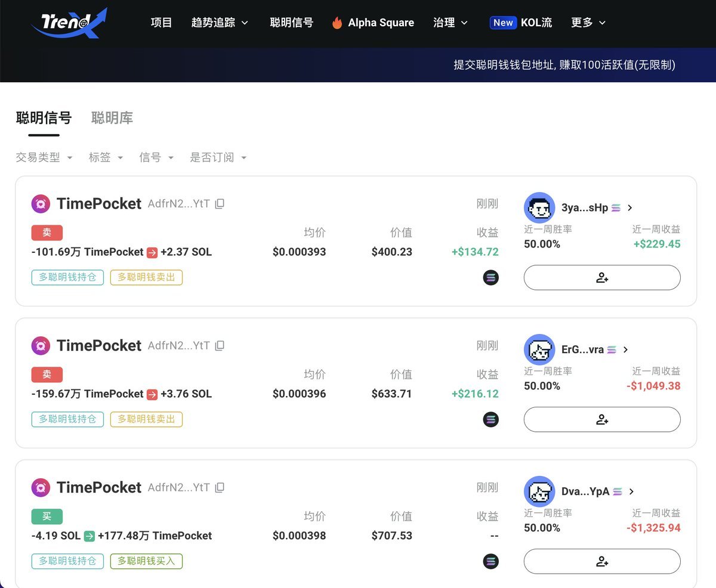The height and width of the screenshot is (588, 716).
Task: Click Solana icon beside 3ya...sHp
Action: 616,208
